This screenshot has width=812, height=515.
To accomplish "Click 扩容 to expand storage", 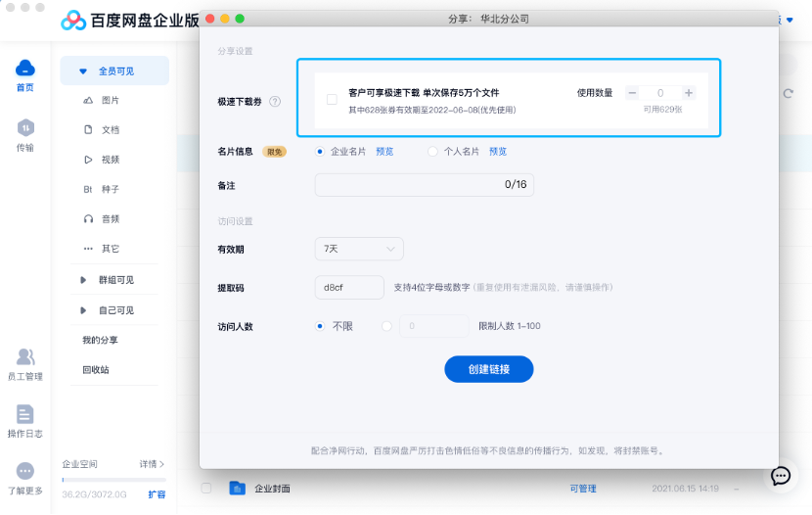I will tap(157, 494).
